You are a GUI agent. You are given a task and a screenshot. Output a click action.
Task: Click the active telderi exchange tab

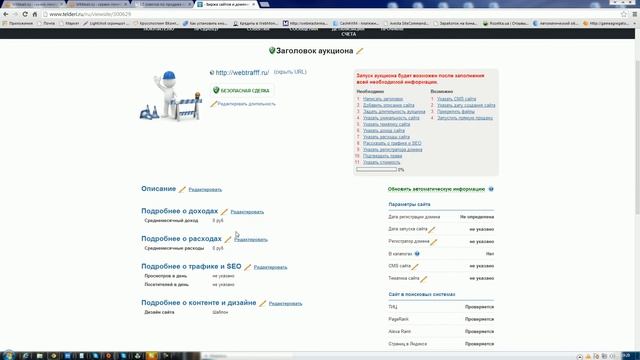point(227,4)
